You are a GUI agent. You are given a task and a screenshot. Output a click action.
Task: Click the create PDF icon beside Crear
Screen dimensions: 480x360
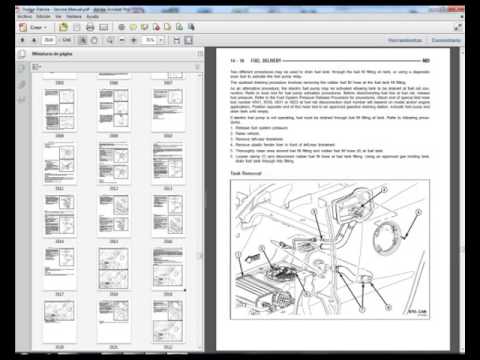pyautogui.click(x=23, y=27)
